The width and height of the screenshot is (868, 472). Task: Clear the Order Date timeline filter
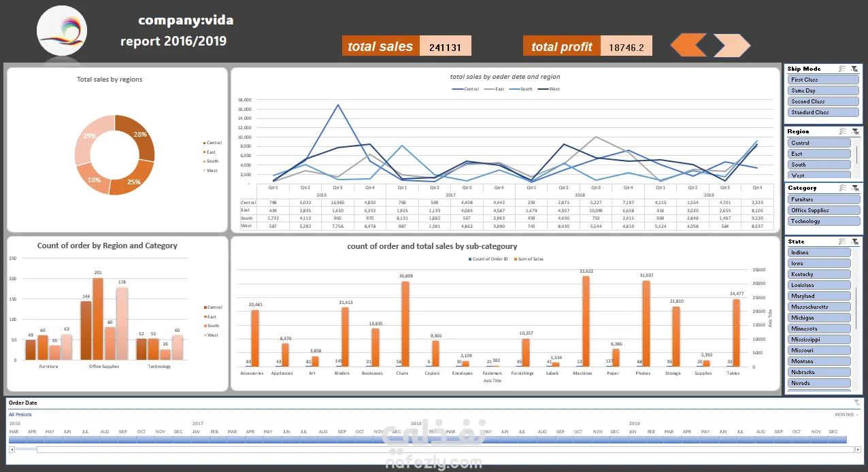(x=856, y=403)
